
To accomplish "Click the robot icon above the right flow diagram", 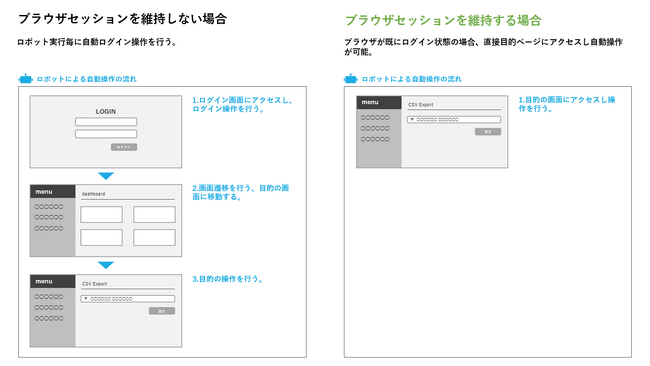I will [x=351, y=79].
